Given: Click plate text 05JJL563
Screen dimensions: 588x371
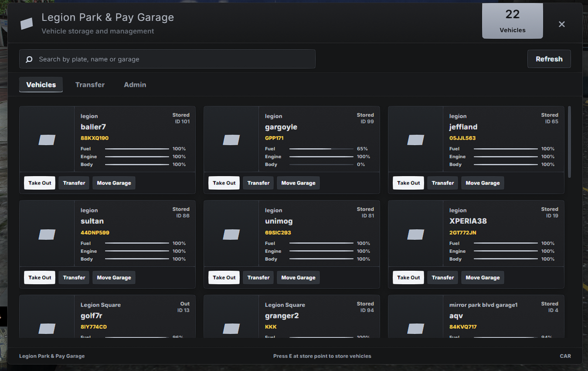Looking at the screenshot, I should coord(462,138).
